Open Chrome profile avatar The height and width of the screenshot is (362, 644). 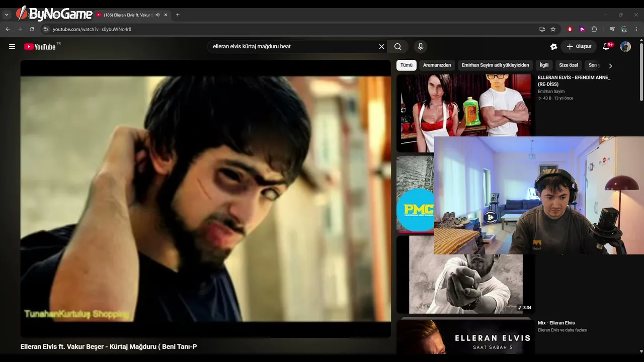click(624, 29)
